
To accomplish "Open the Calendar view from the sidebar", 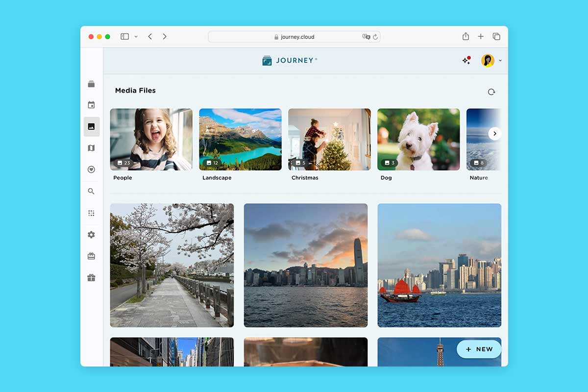I will pyautogui.click(x=91, y=104).
